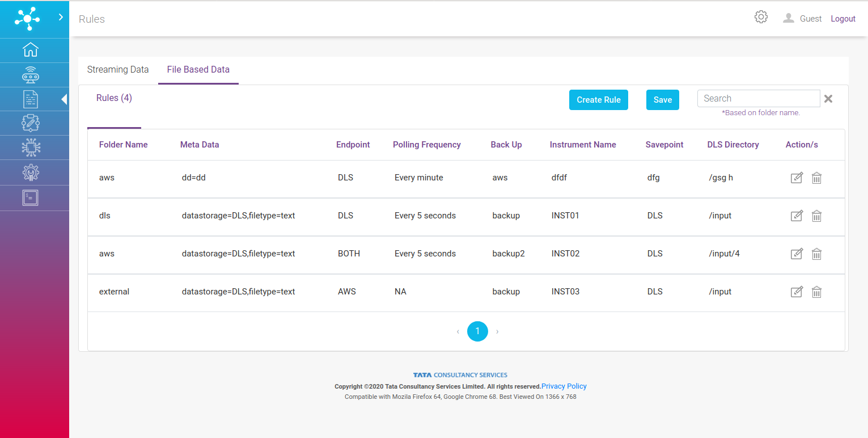Click the Instrument Name column header

[x=583, y=145]
